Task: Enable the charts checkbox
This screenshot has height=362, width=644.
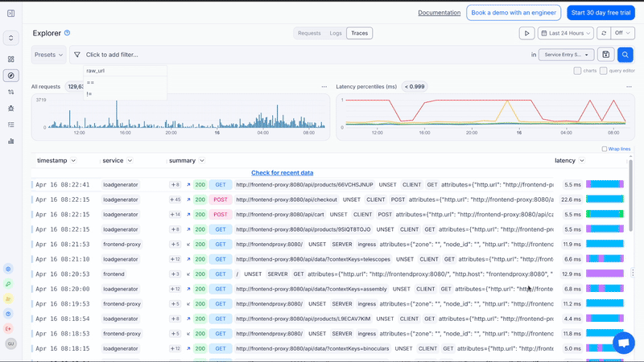Action: pos(578,71)
